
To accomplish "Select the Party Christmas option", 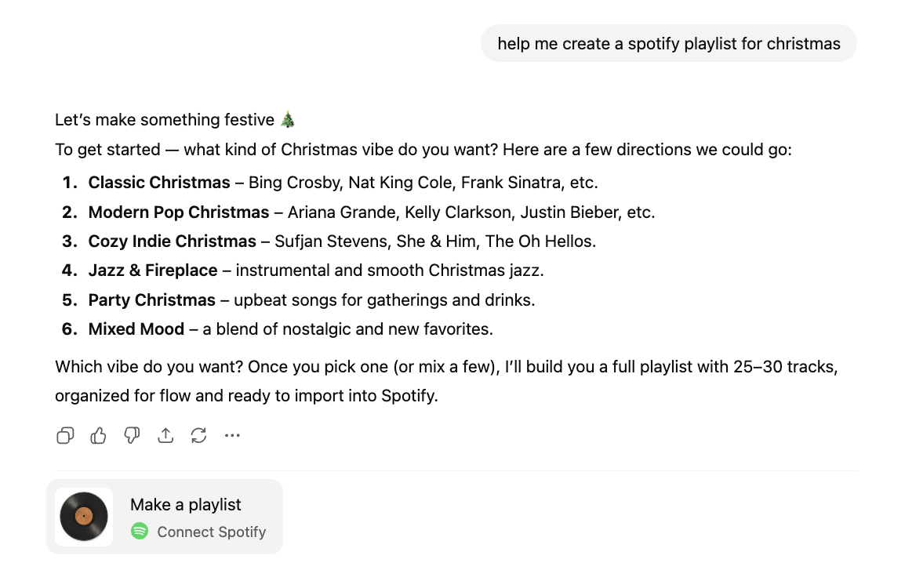I will [x=152, y=299].
